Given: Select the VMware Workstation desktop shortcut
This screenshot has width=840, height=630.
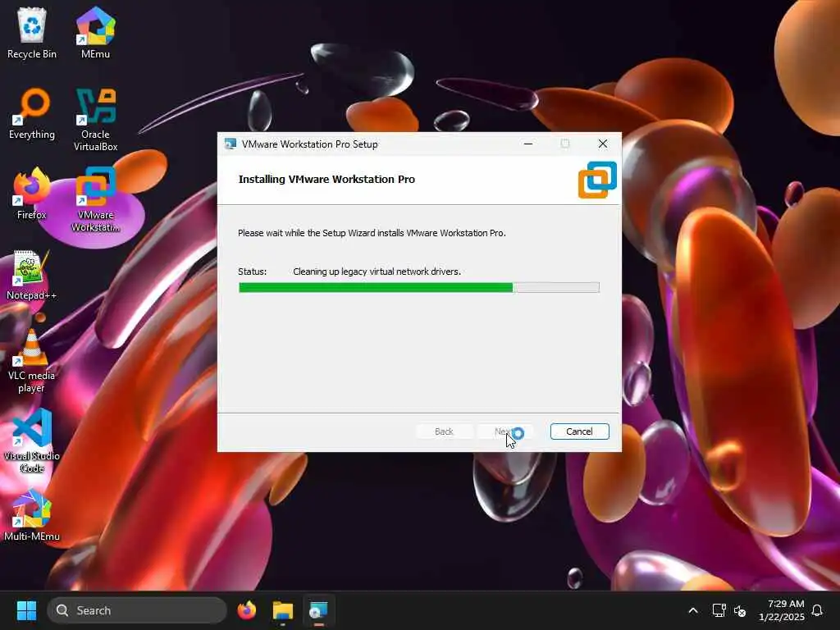Looking at the screenshot, I should coord(95,200).
